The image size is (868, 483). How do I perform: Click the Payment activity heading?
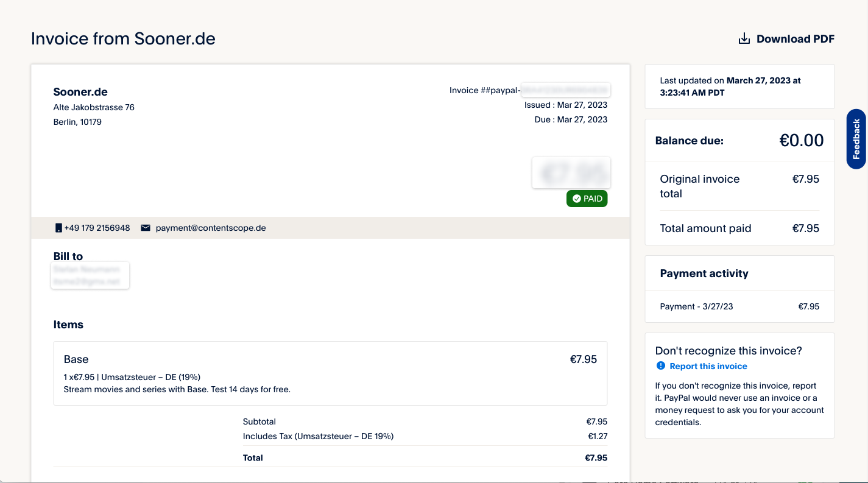tap(704, 273)
